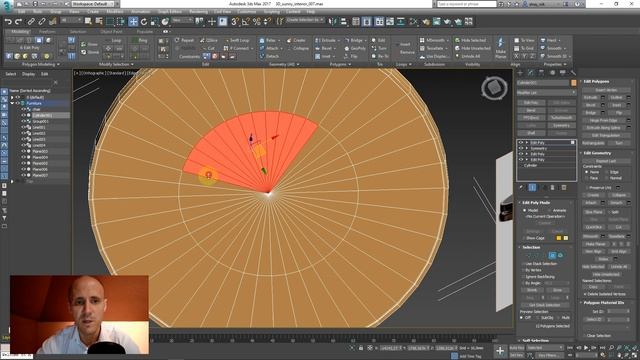Select the Model radio button
The image size is (640, 360).
525,210
